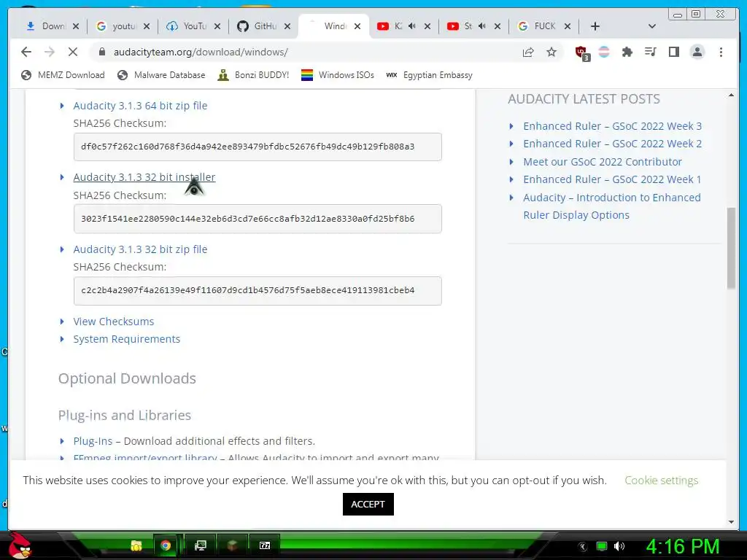747x560 pixels.
Task: Open the Malware Database bookmark
Action: [x=161, y=75]
